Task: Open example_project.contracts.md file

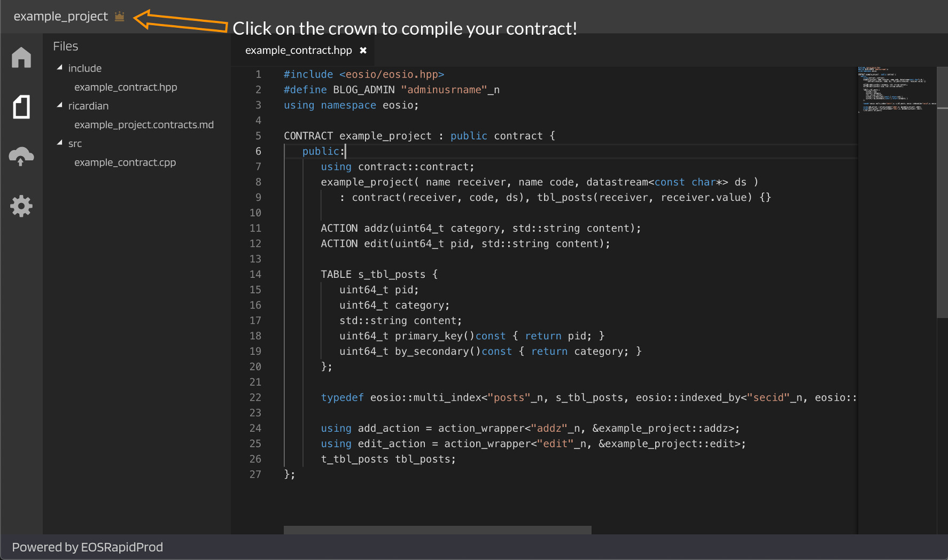Action: click(x=144, y=125)
